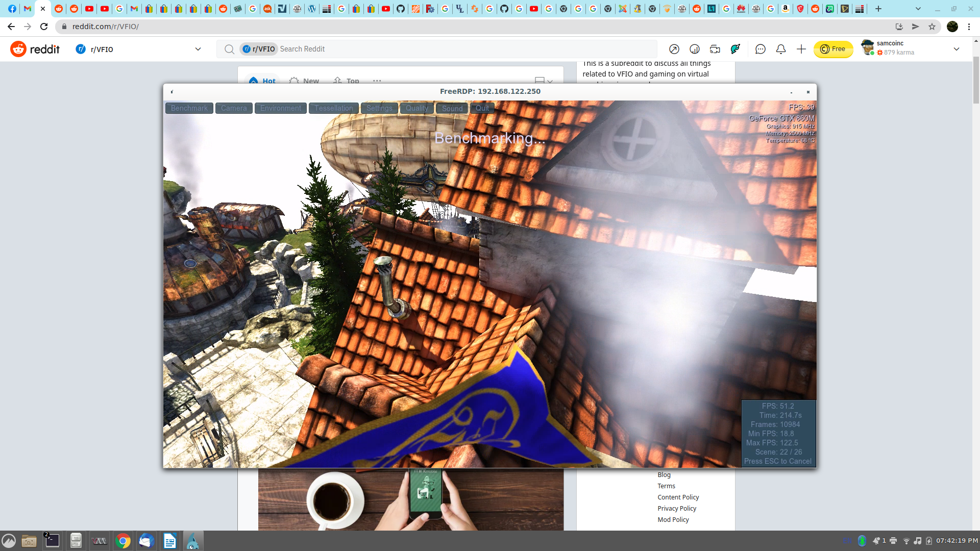Image resolution: width=980 pixels, height=551 pixels.
Task: Click Quit in the benchmark toolbar
Action: [482, 108]
